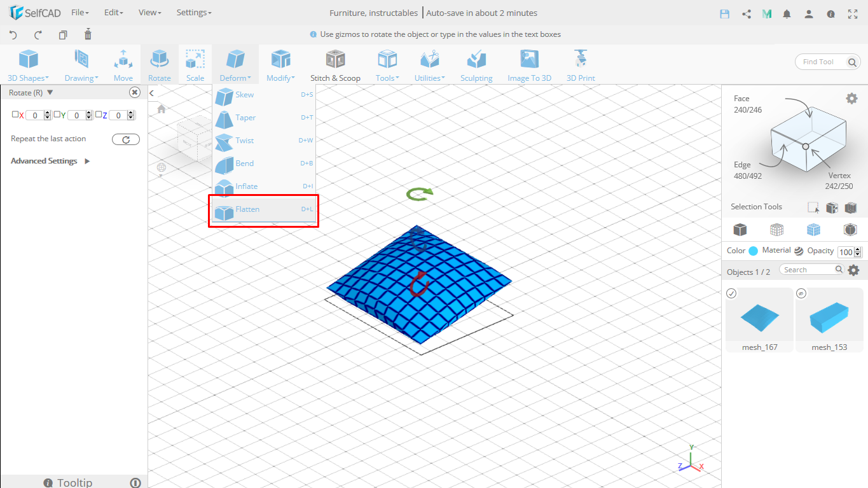Choose Skew from Deform menu

(264, 95)
